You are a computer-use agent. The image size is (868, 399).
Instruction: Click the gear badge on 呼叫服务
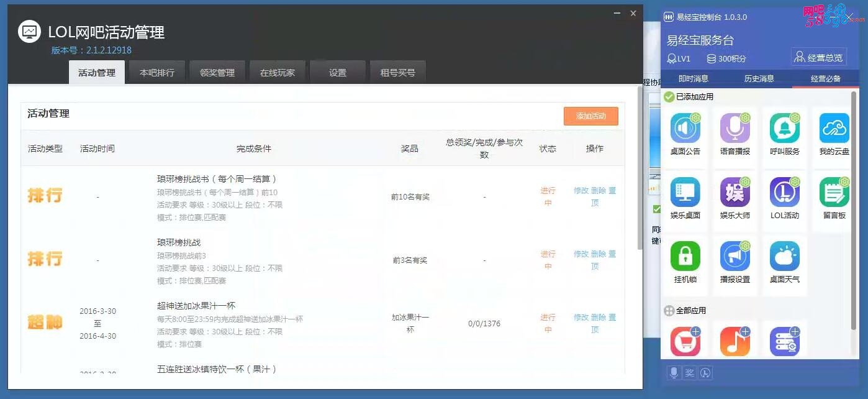pyautogui.click(x=795, y=117)
